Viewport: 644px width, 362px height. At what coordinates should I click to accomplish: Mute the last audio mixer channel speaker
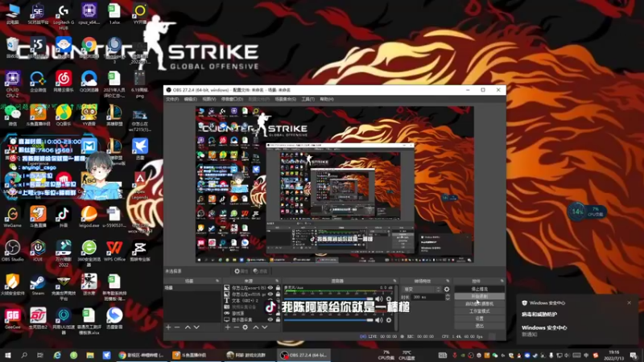click(x=379, y=319)
